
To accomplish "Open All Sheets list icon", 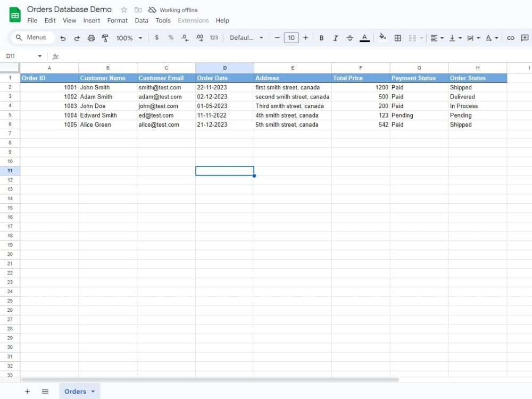I will tap(45, 391).
